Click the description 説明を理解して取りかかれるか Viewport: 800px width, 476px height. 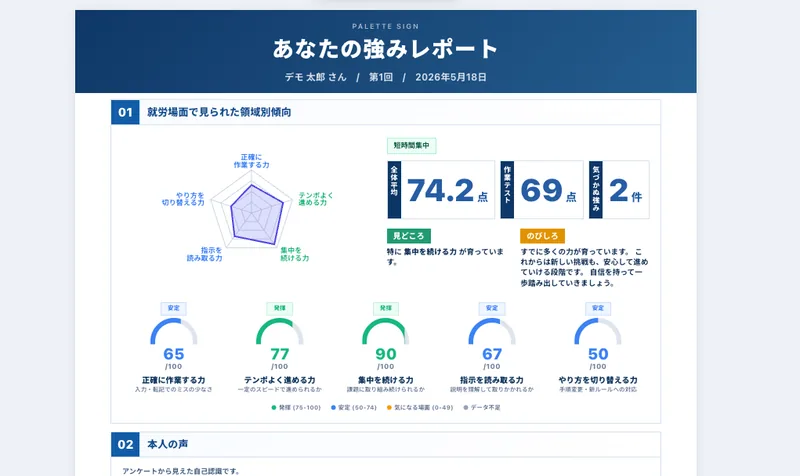pos(492,390)
